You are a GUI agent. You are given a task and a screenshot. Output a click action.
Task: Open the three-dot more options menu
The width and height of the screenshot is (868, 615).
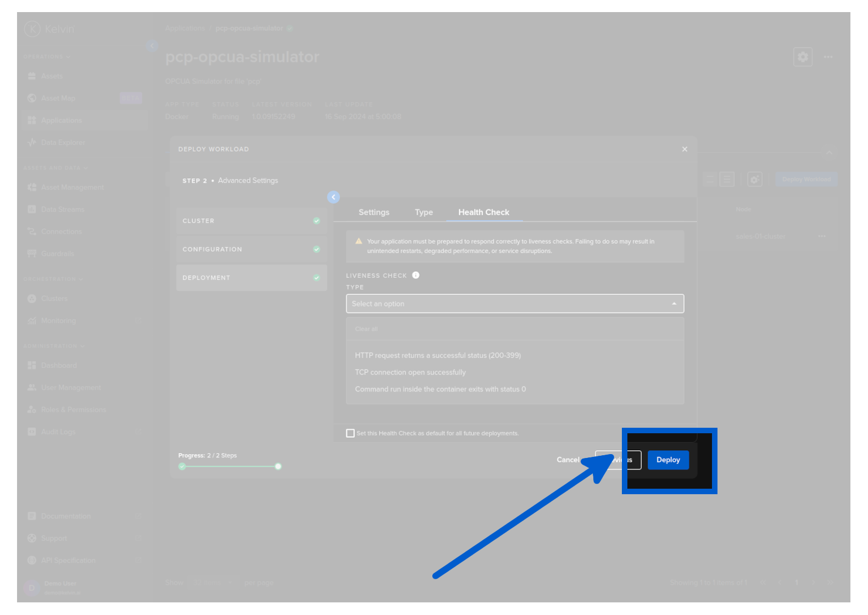point(828,57)
